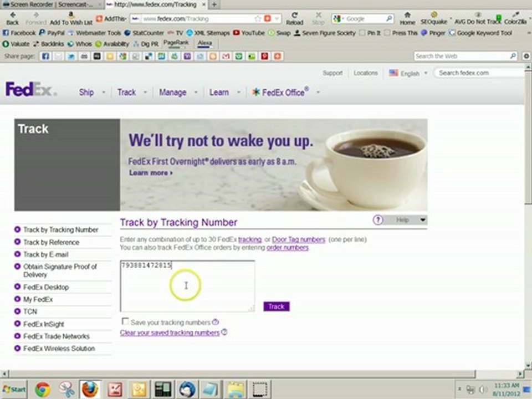Screen dimensions: 532x399
Task: Share page via Facebook icon
Action: (x=45, y=57)
